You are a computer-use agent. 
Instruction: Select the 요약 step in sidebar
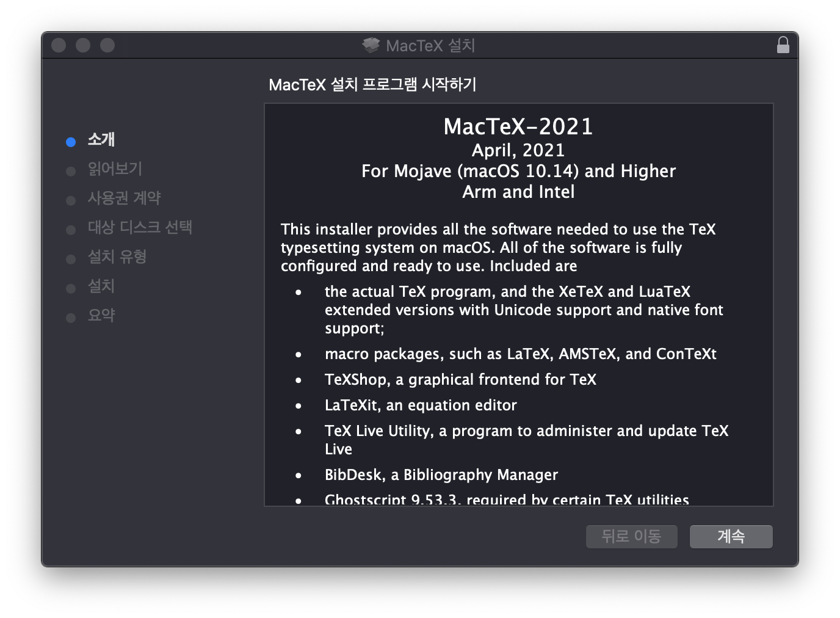(x=101, y=315)
